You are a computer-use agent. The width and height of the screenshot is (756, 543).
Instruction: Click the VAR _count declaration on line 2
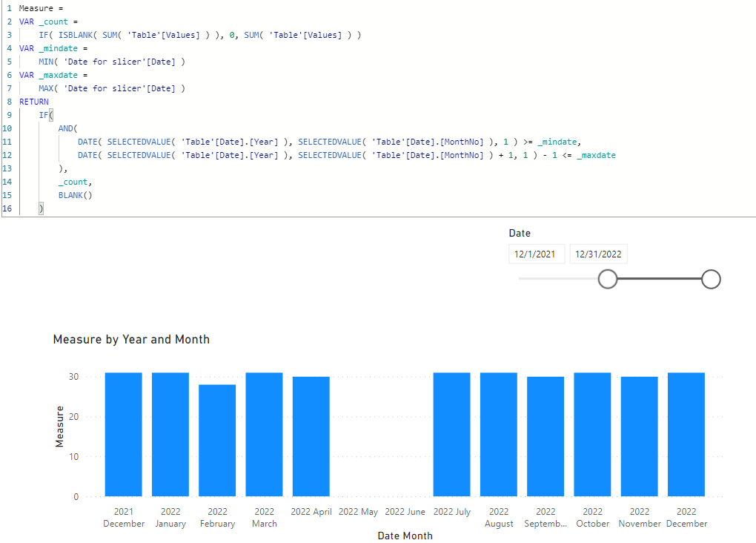[48, 22]
